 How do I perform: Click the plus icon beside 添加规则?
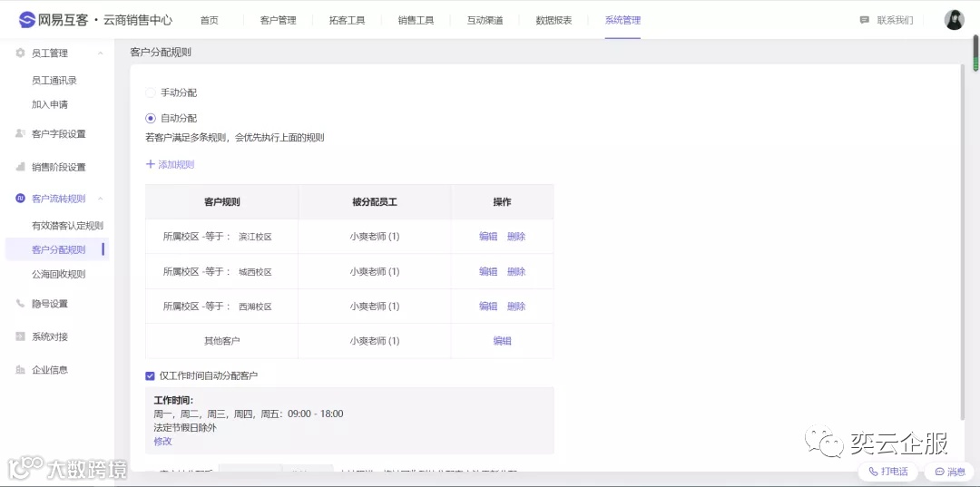click(150, 164)
